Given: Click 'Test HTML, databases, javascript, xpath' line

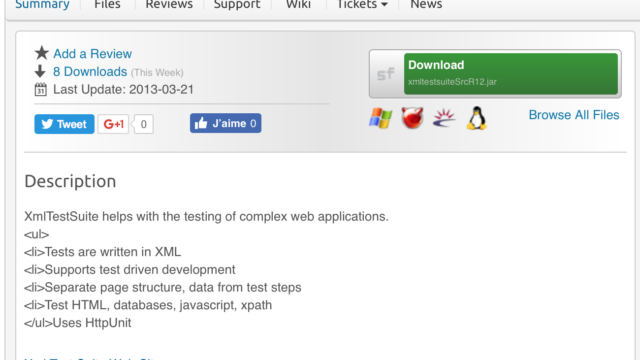Looking at the screenshot, I should pos(148,305).
